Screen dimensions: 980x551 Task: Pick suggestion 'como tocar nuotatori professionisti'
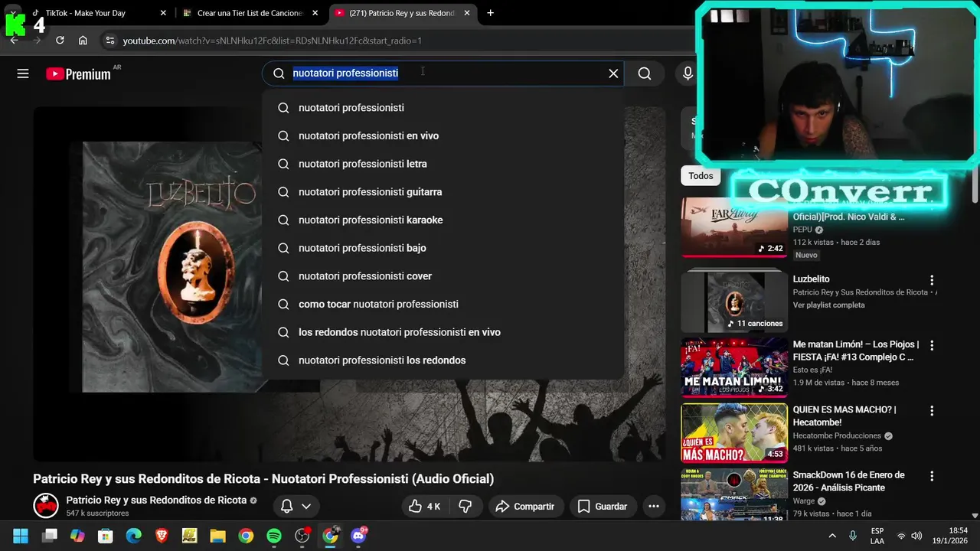tap(443, 304)
